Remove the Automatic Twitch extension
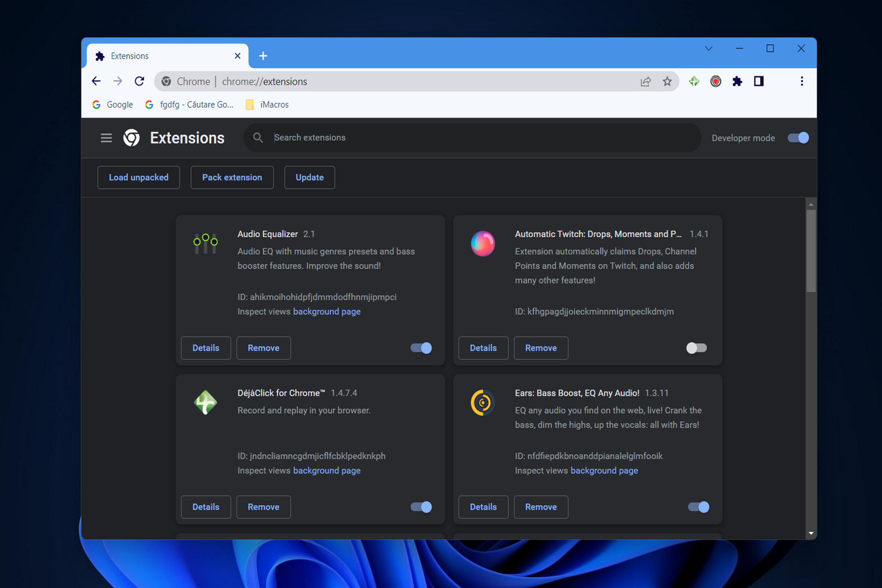Viewport: 882px width, 588px height. pos(541,348)
